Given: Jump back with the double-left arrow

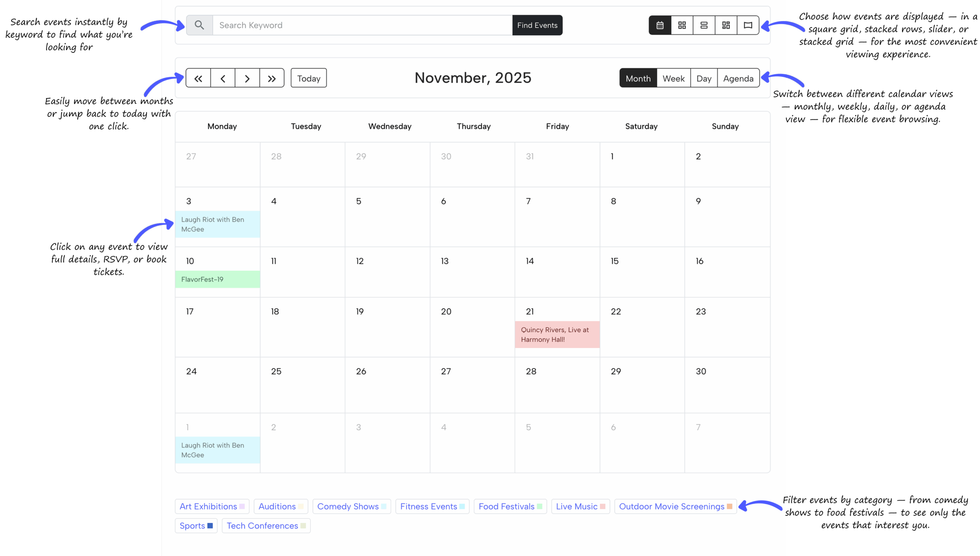Looking at the screenshot, I should pos(198,78).
